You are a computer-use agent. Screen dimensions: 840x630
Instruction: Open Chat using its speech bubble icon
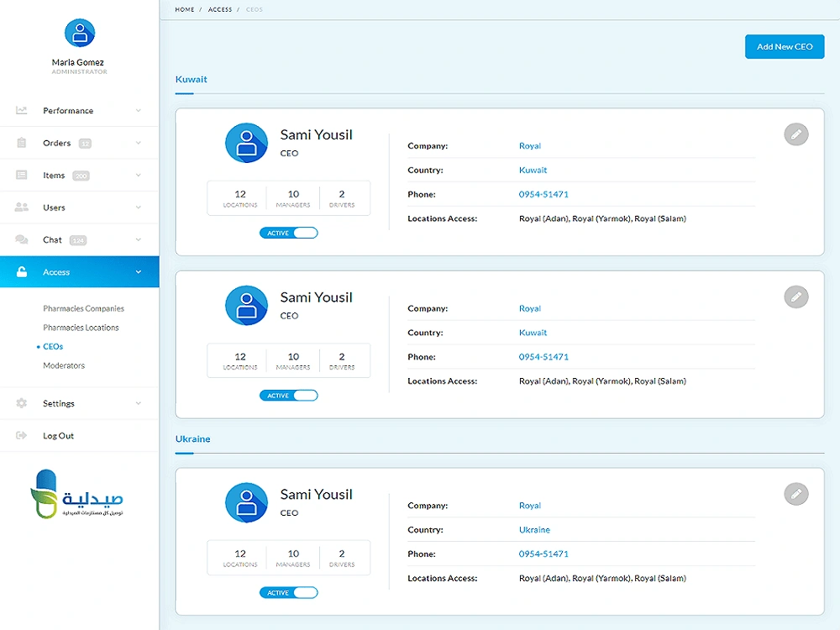pyautogui.click(x=20, y=239)
